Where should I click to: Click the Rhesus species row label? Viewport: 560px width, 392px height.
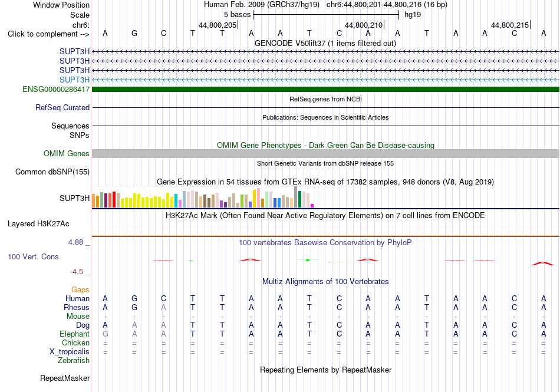tap(77, 307)
